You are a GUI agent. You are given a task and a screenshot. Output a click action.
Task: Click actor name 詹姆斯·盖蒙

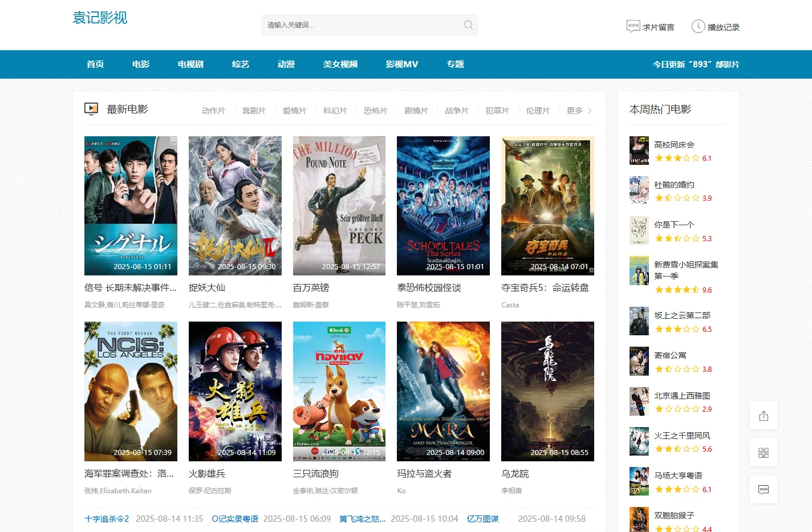[311, 305]
